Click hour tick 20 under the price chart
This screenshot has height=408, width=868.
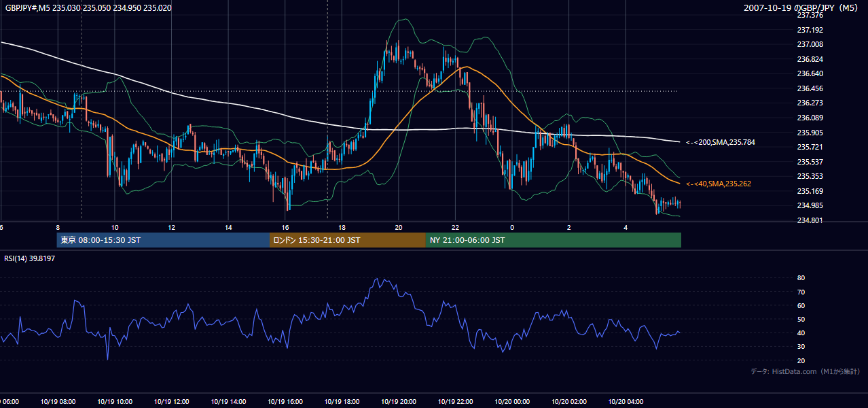click(x=399, y=227)
